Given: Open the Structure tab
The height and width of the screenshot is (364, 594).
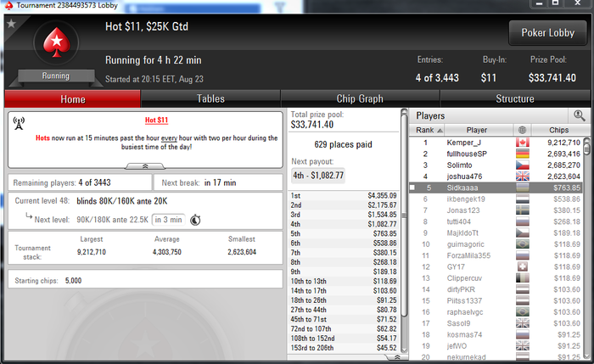Looking at the screenshot, I should tap(515, 99).
